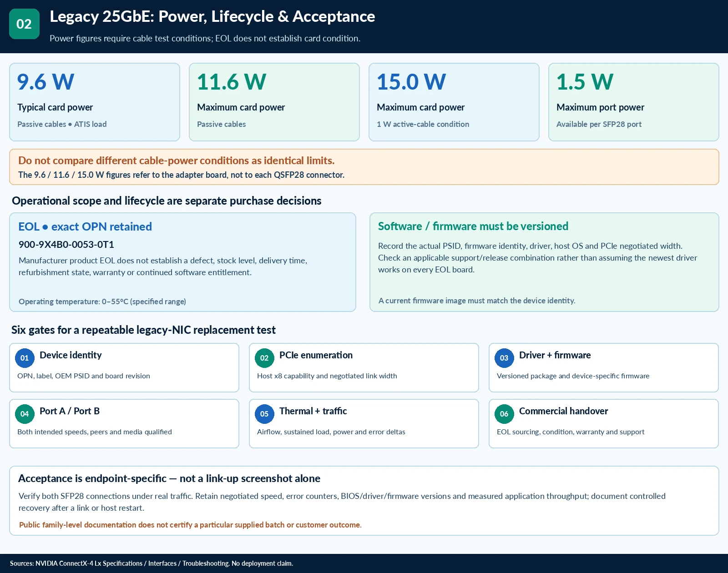
Task: Click '1 W active-cable condition' caption
Action: 423,124
